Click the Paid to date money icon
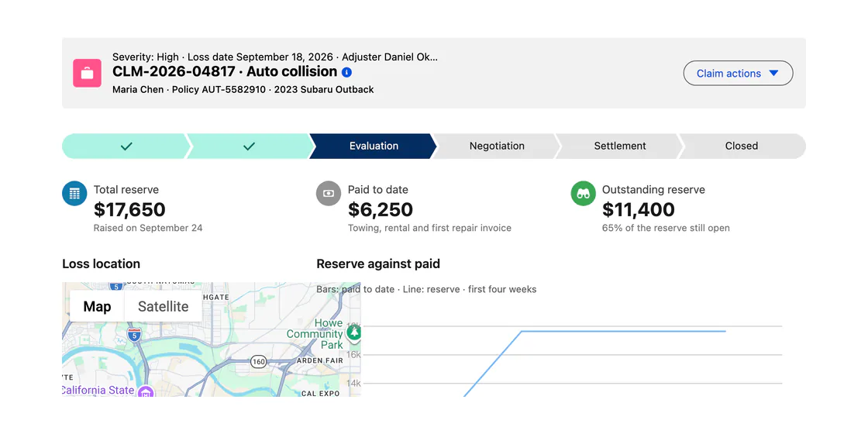 pos(329,194)
